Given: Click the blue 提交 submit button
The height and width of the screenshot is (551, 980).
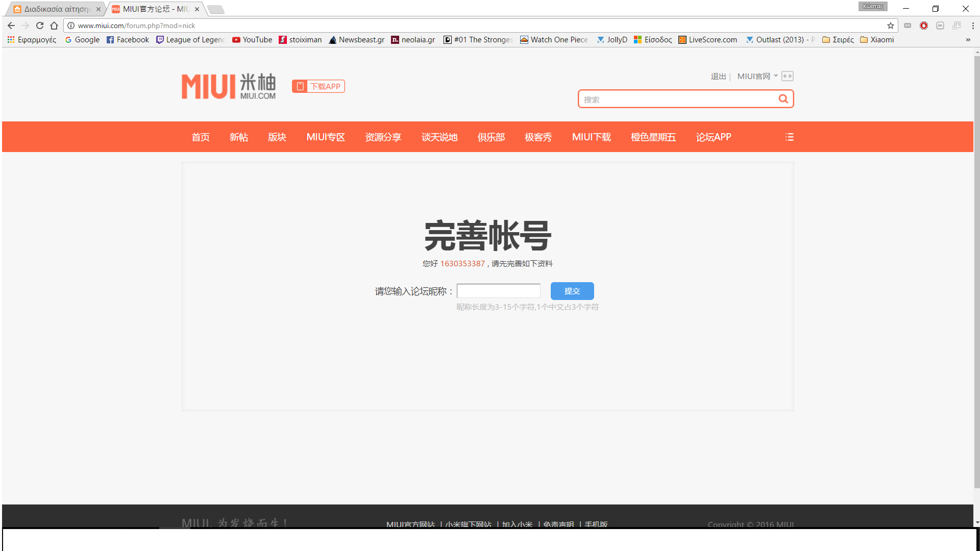Looking at the screenshot, I should [x=572, y=291].
